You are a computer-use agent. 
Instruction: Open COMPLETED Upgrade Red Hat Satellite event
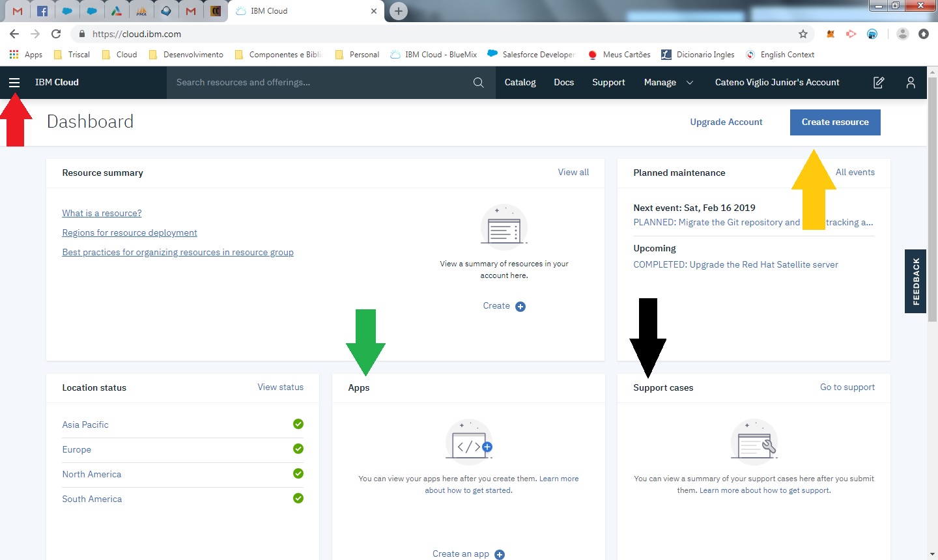click(x=735, y=265)
